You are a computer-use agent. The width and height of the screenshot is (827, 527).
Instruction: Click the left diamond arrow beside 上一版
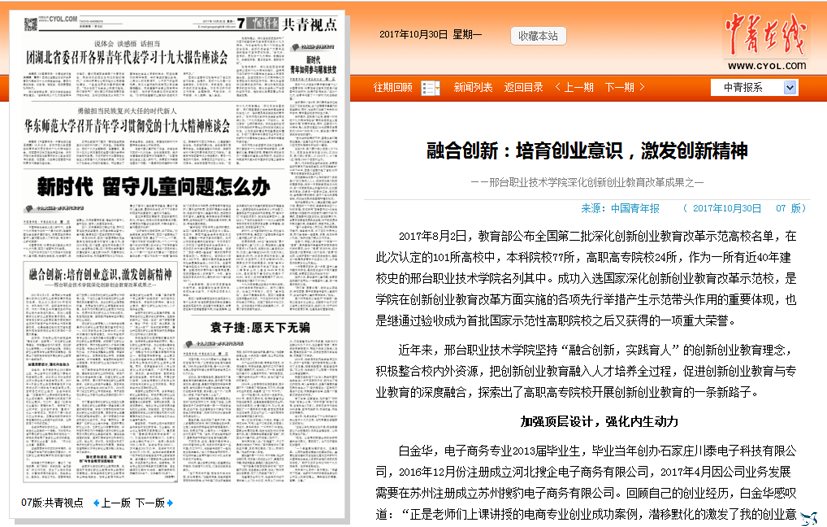point(96,503)
